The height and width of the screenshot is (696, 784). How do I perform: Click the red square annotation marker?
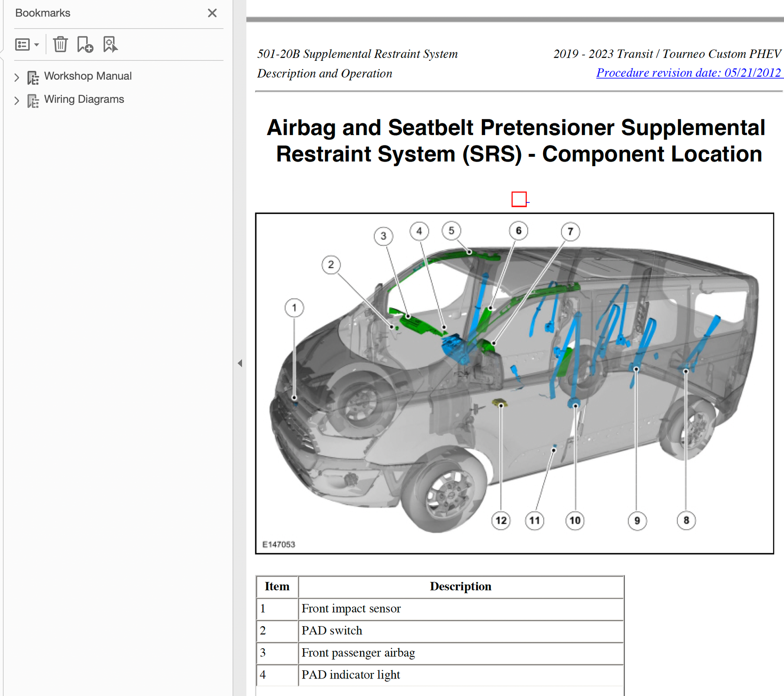[x=519, y=199]
